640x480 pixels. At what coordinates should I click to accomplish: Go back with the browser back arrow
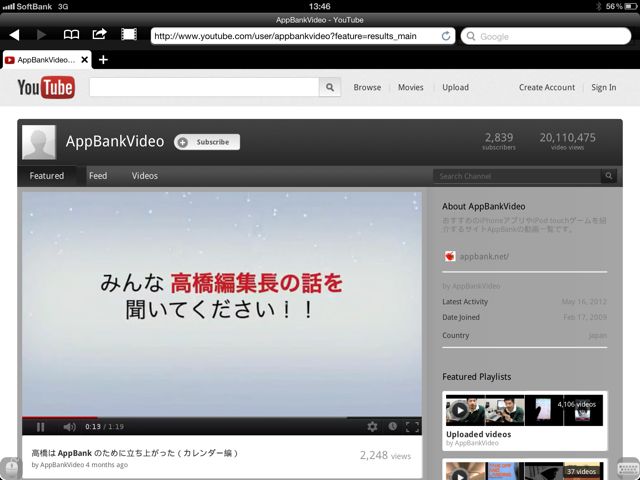click(14, 35)
